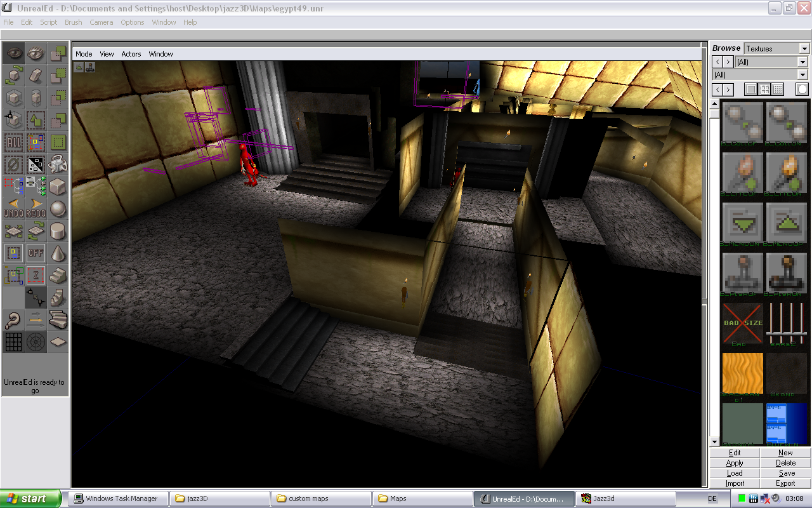Screen dimensions: 812x508
Task: Select the cube brush builder
Action: [58, 187]
